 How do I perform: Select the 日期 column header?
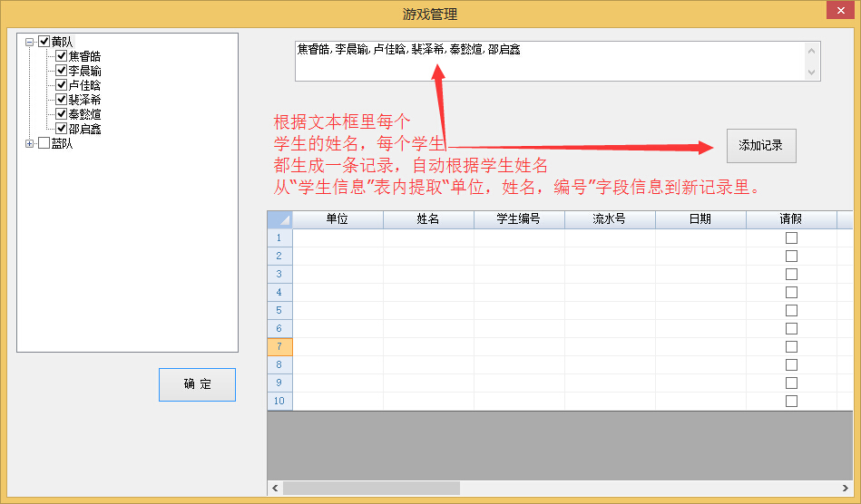tap(700, 219)
